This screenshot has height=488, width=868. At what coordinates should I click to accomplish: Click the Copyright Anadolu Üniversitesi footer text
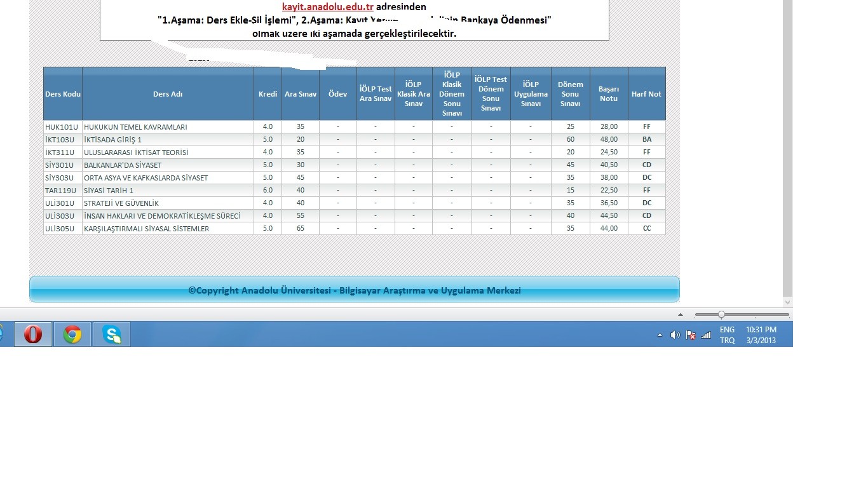(x=355, y=290)
